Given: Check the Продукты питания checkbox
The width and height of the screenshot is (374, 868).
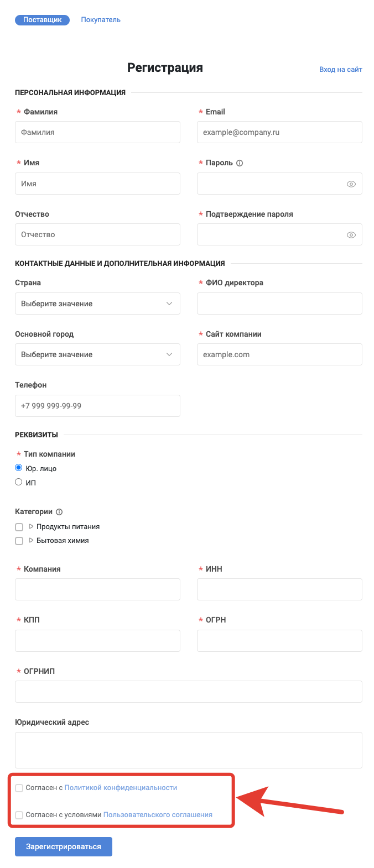Looking at the screenshot, I should (19, 527).
